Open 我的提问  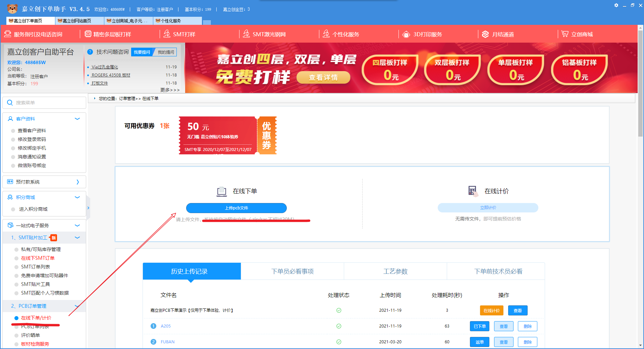[x=166, y=52]
